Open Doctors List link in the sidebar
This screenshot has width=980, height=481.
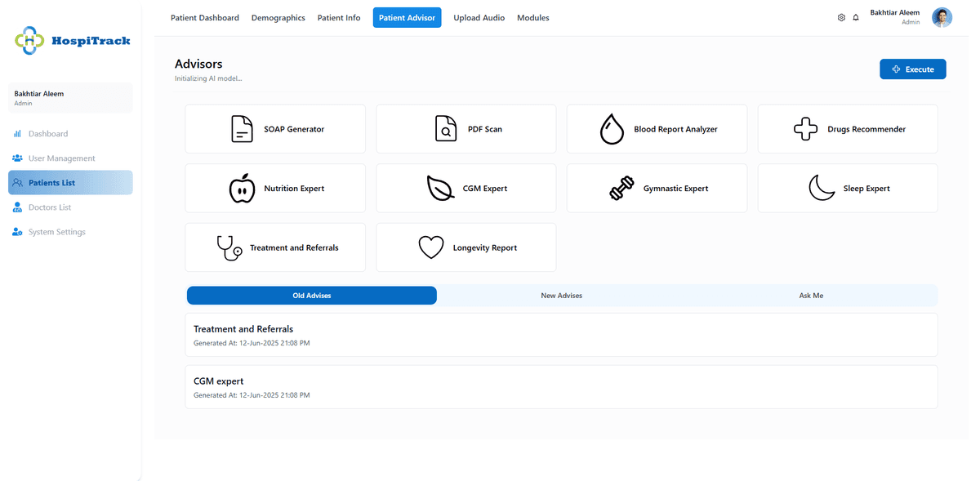(x=50, y=207)
